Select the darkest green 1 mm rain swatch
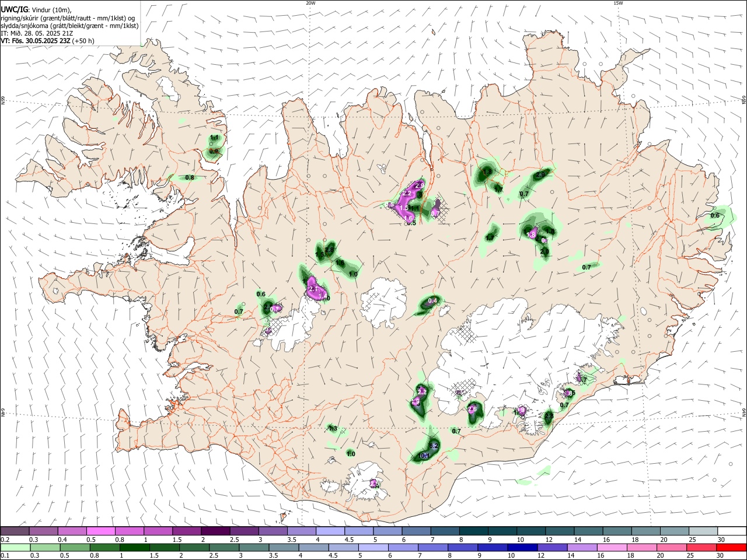Viewport: 747px width, 560px height. pyautogui.click(x=134, y=547)
